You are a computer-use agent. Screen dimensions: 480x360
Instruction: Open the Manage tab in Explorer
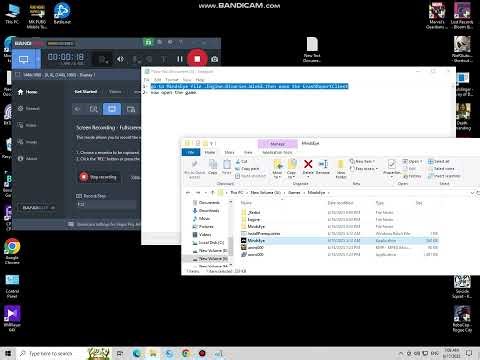coord(277,144)
